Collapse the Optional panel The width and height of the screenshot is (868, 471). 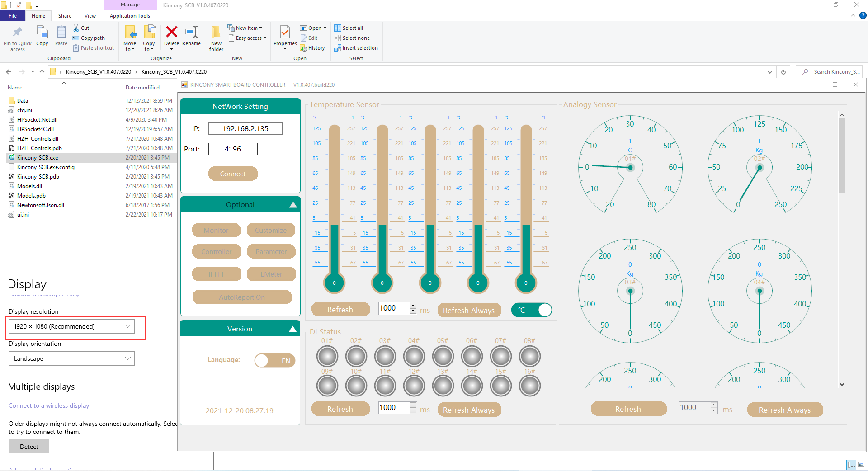293,205
